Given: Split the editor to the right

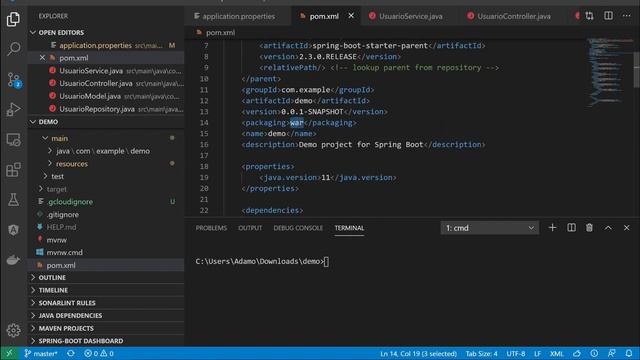Looking at the screenshot, I should [608, 16].
